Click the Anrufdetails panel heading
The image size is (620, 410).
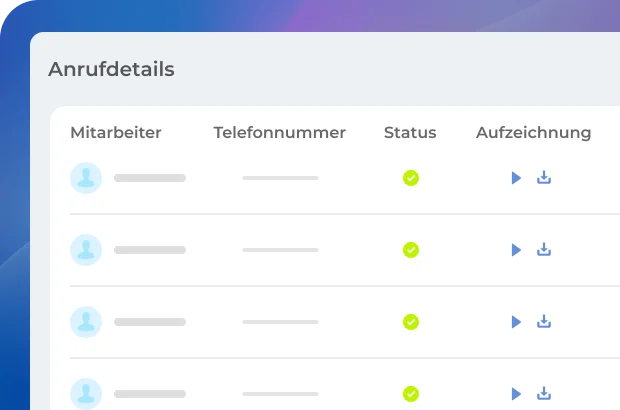coord(111,70)
